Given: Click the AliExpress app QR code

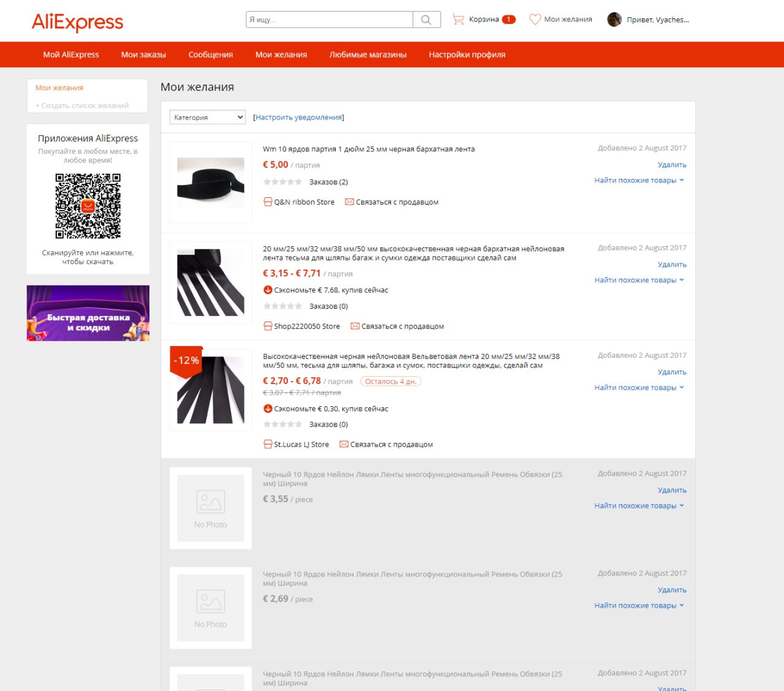Looking at the screenshot, I should pos(88,206).
